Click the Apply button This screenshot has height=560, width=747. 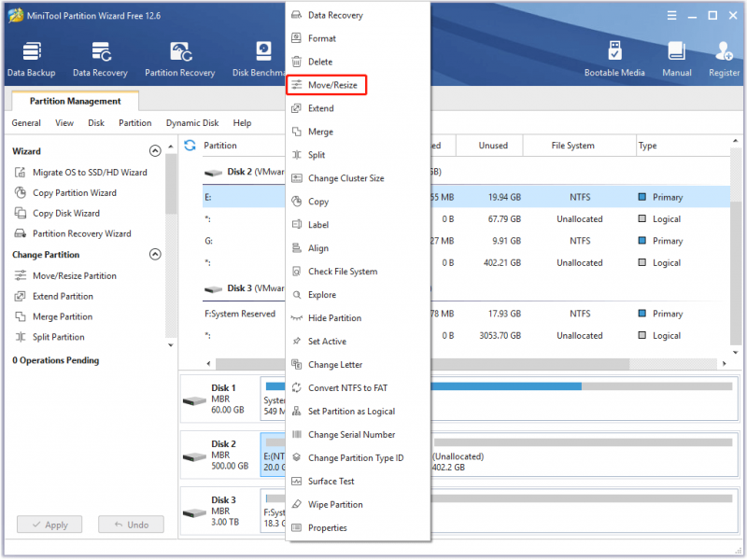[x=49, y=525]
